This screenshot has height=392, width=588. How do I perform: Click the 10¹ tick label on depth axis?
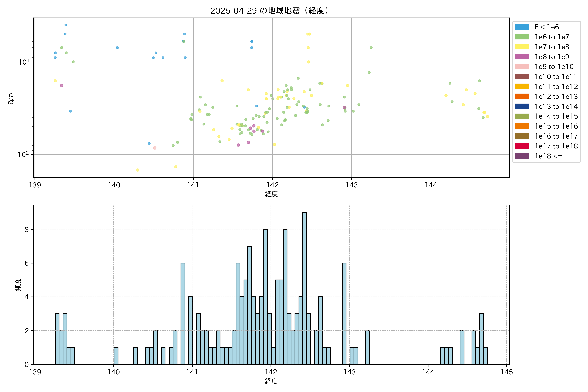coord(24,62)
